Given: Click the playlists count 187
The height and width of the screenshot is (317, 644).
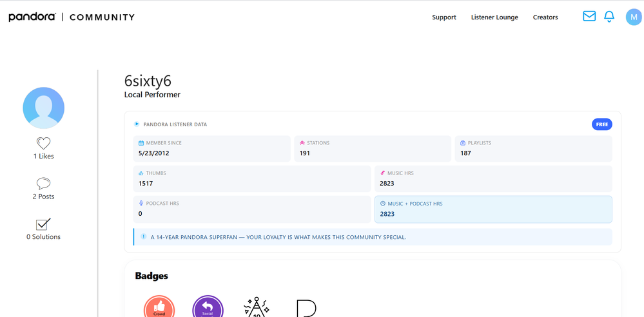Looking at the screenshot, I should [465, 153].
